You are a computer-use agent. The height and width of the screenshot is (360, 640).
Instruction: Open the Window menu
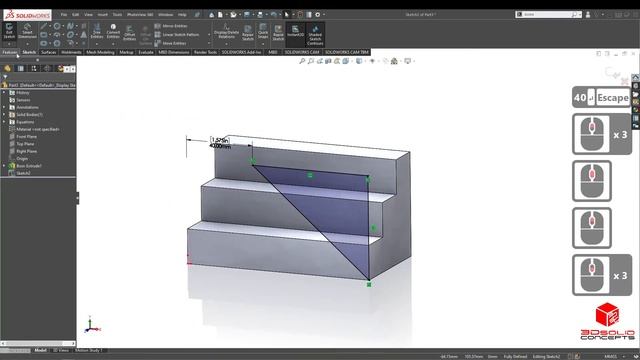pos(165,15)
